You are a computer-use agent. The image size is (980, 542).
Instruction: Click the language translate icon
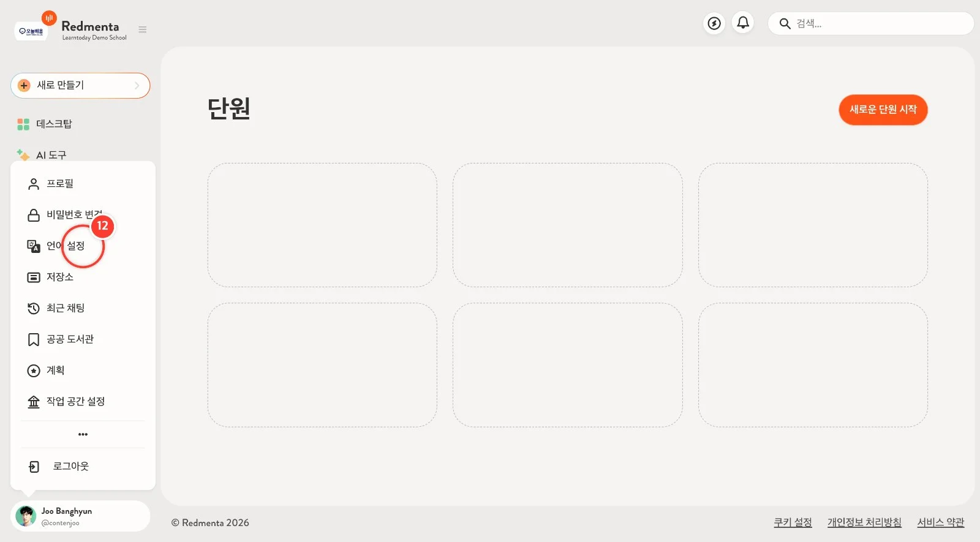point(34,246)
